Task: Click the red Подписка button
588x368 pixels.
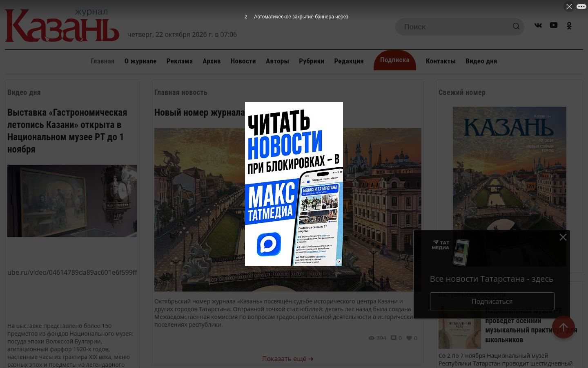Action: pos(395,60)
